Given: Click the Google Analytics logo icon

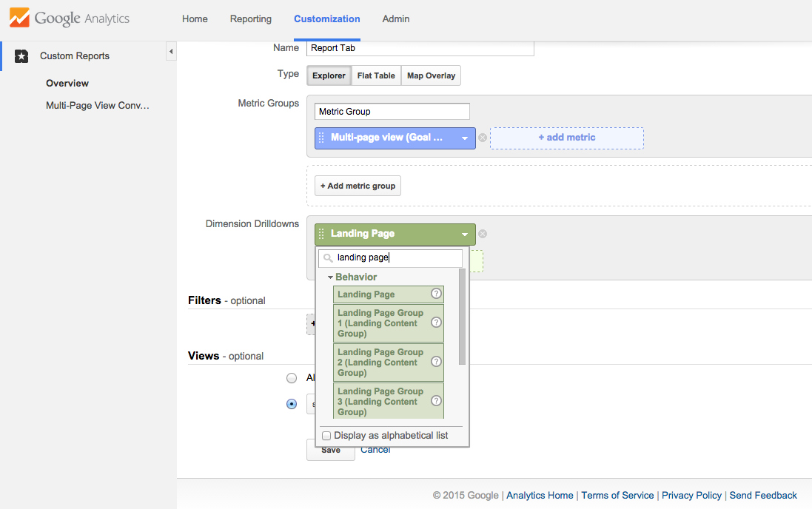Looking at the screenshot, I should pos(19,18).
